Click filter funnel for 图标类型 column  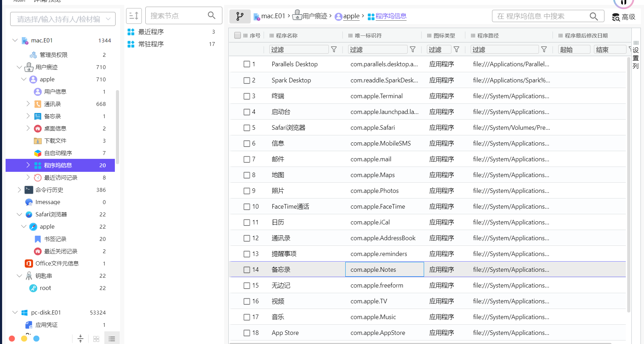[x=457, y=49]
